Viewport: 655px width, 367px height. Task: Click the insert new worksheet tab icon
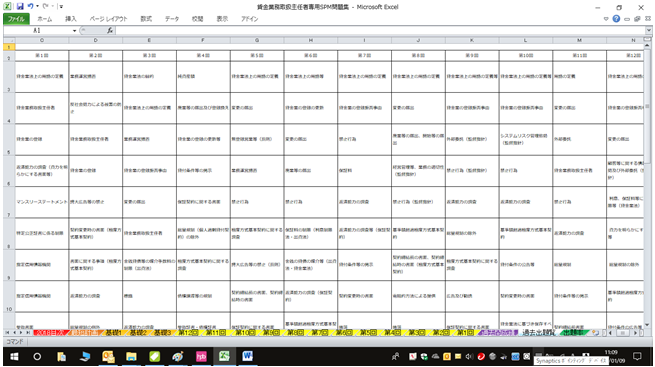(x=595, y=333)
